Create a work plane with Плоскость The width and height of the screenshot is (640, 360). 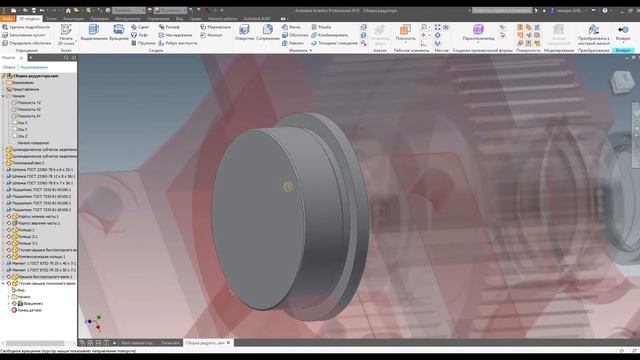pos(405,32)
